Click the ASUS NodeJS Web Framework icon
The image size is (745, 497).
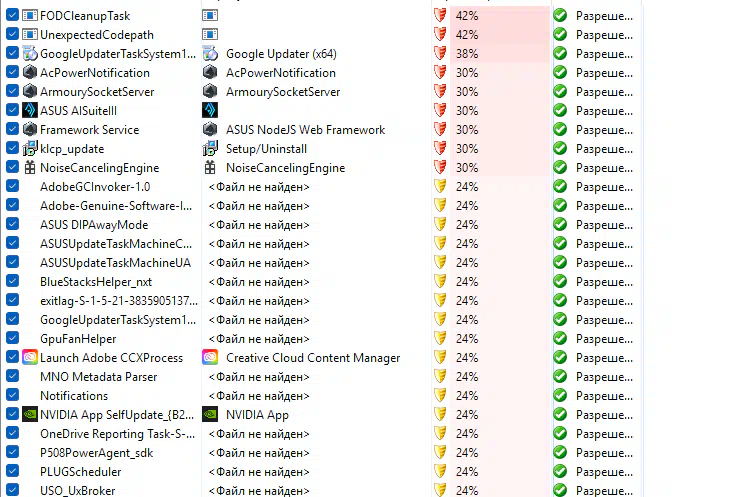click(210, 130)
